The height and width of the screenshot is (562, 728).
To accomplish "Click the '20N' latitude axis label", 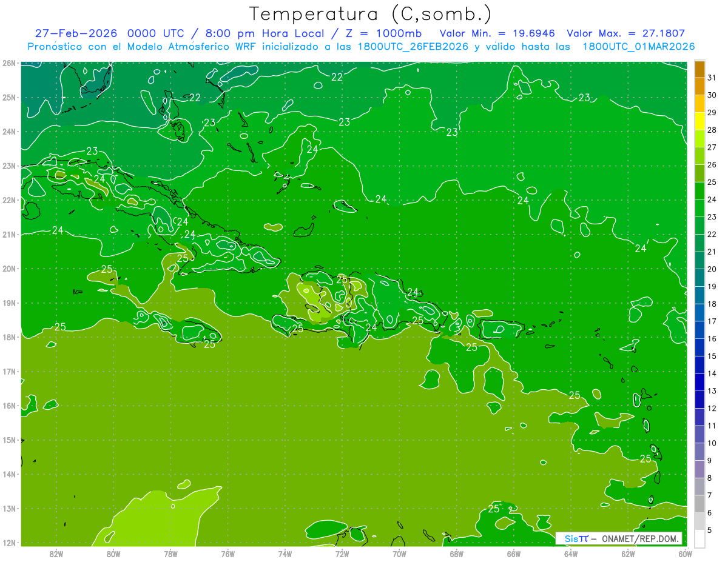I will 9,269.
